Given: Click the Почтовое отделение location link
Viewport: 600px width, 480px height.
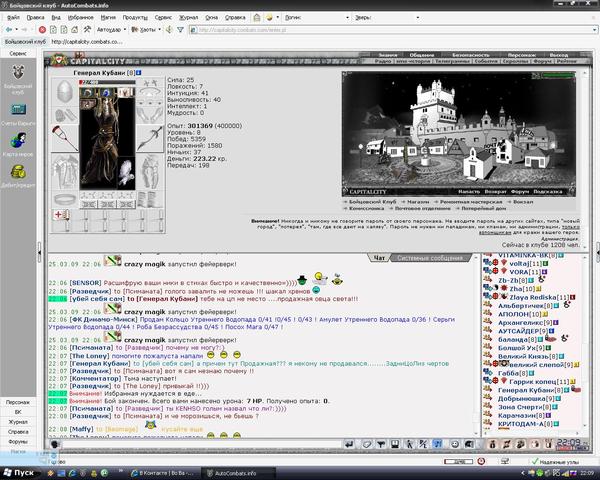Looking at the screenshot, I should pyautogui.click(x=422, y=208).
